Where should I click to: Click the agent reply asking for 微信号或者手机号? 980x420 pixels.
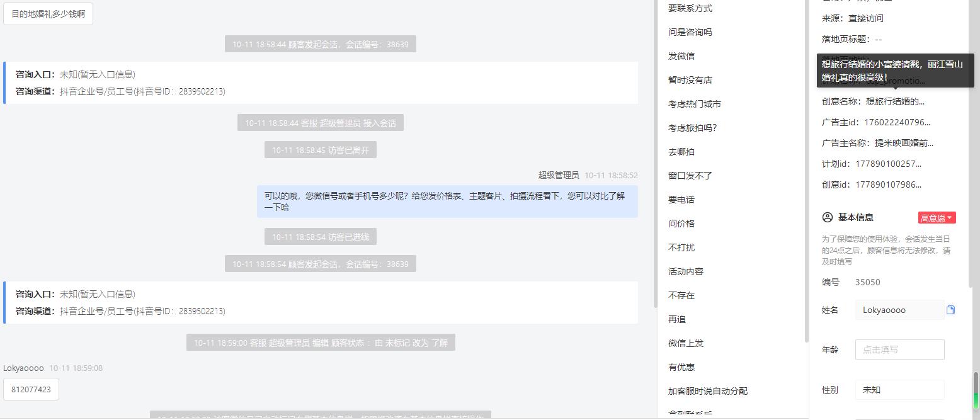(447, 201)
